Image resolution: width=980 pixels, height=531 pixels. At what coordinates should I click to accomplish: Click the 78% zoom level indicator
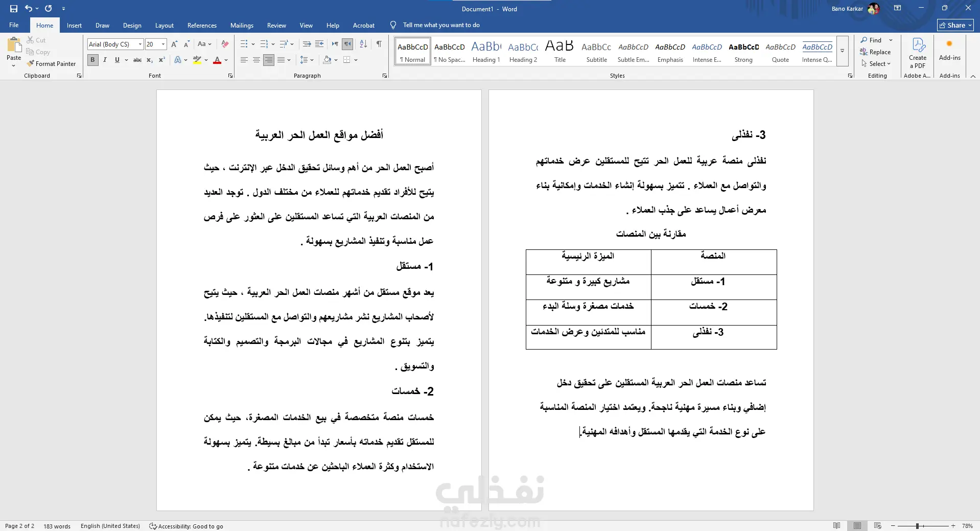pyautogui.click(x=967, y=526)
